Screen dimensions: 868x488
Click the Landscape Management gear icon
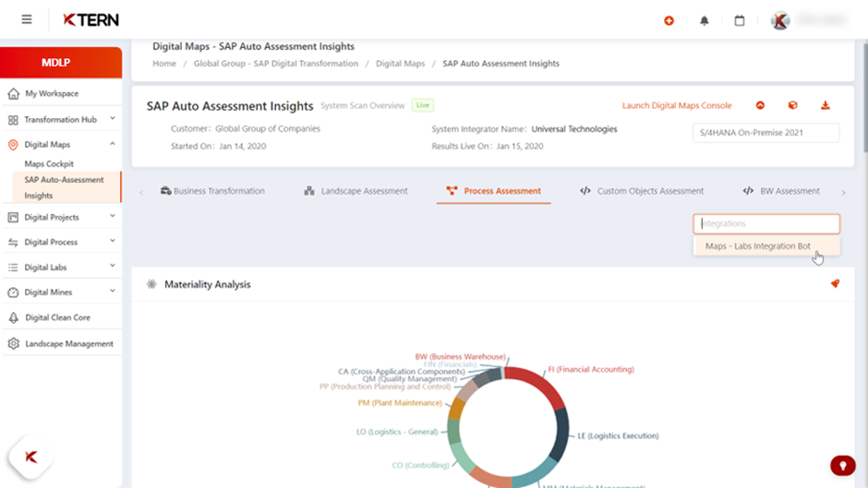tap(13, 343)
